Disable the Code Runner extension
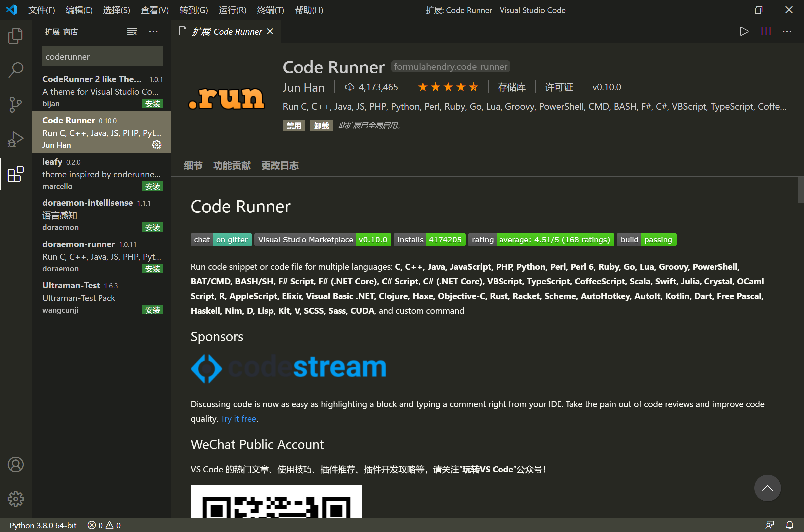804x532 pixels. pos(294,125)
